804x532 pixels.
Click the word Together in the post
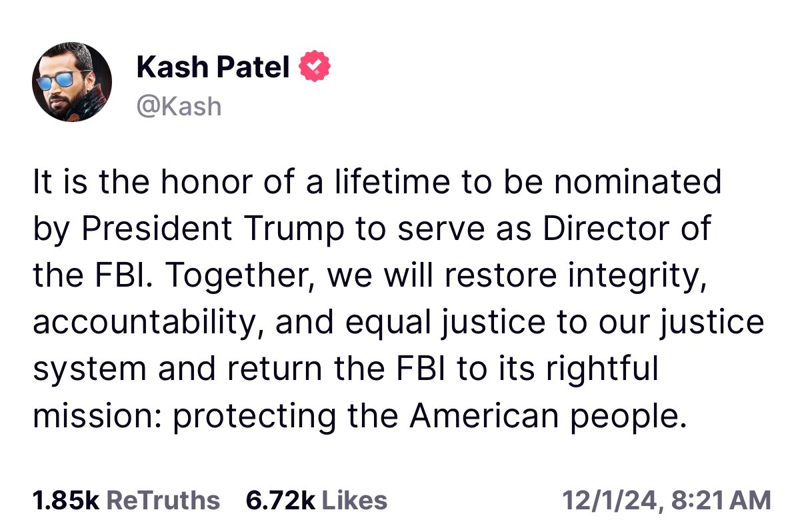pos(233,276)
